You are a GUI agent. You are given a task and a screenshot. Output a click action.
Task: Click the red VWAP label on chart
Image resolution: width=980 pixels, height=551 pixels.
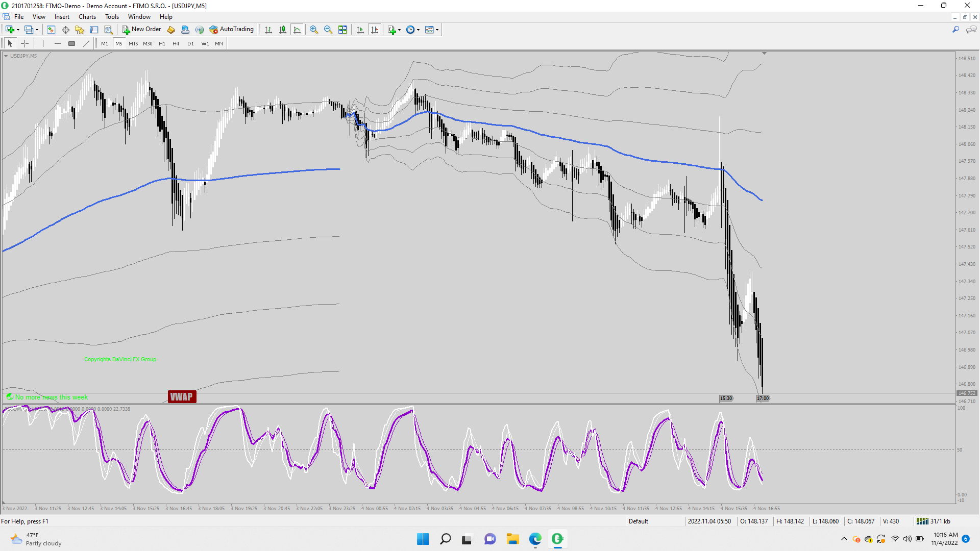182,397
